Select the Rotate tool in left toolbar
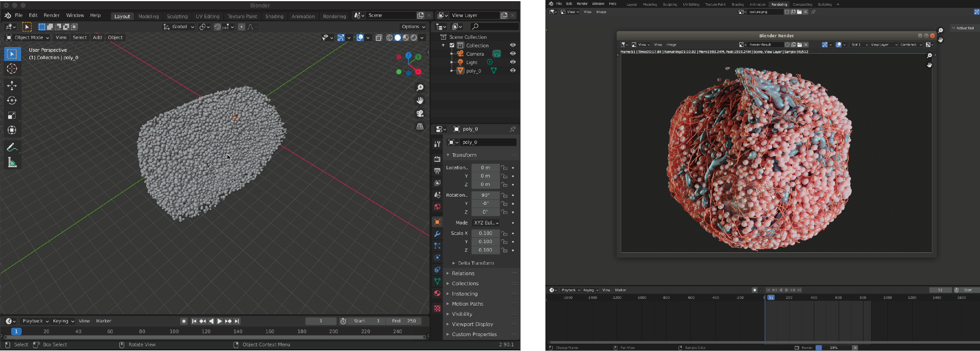Image resolution: width=980 pixels, height=351 pixels. tap(12, 100)
